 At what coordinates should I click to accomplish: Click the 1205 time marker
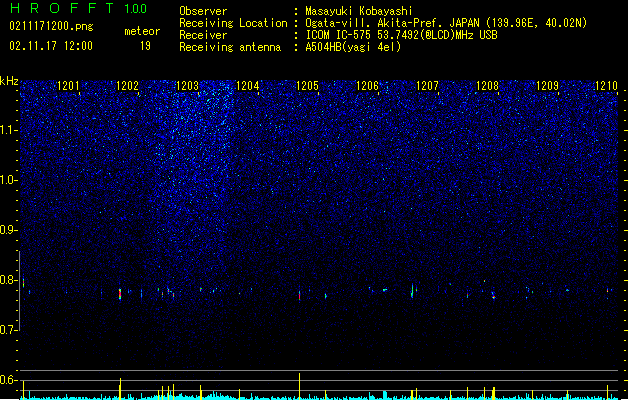(307, 85)
